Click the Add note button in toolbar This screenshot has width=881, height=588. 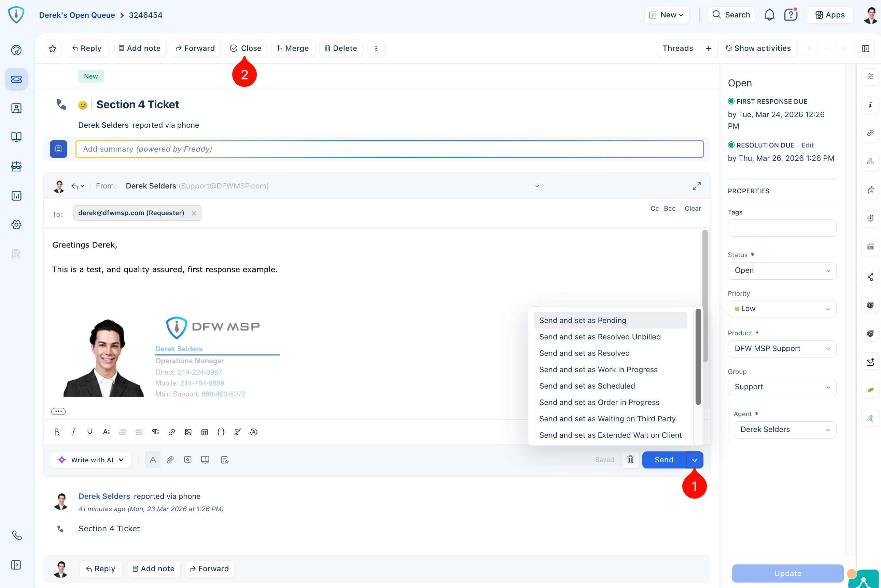coord(139,48)
